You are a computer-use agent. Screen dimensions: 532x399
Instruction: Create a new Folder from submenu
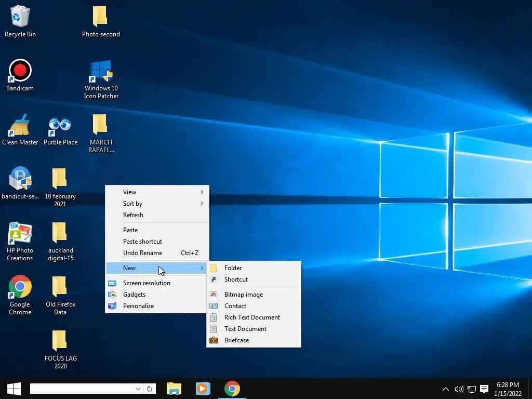click(254, 268)
